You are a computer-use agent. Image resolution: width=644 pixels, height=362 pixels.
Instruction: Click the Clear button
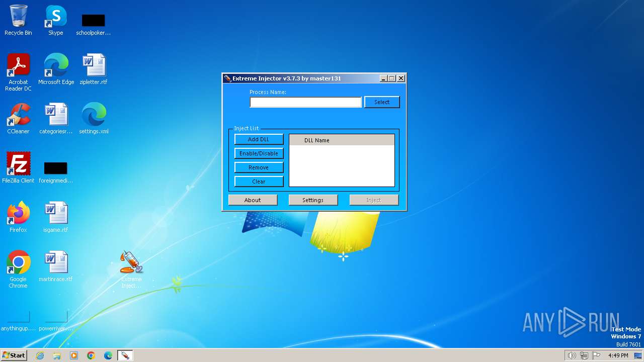point(259,182)
